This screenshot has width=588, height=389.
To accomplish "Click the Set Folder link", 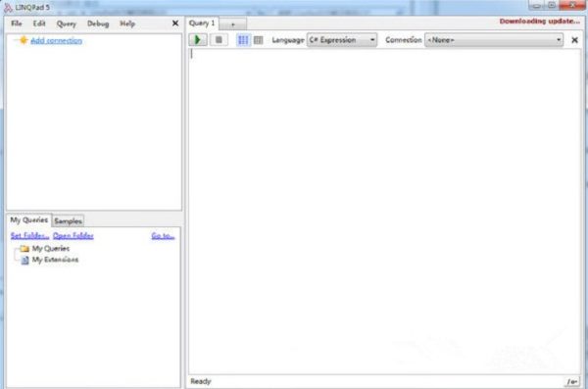I will (29, 235).
